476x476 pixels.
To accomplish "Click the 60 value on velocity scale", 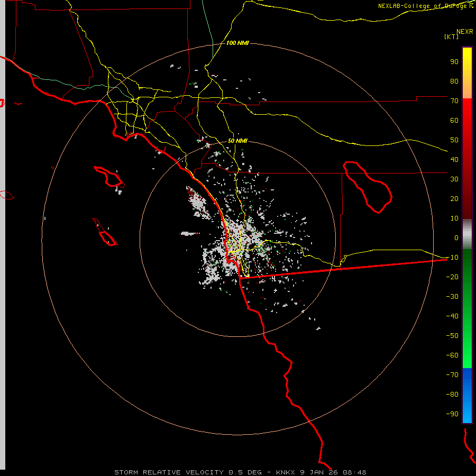I will (x=454, y=120).
